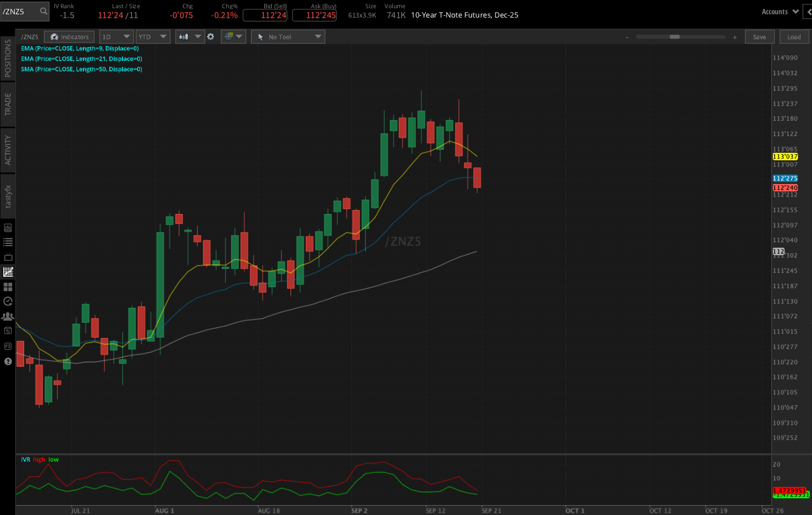812x515 pixels.
Task: Open the list view sidebar icon
Action: click(x=8, y=242)
